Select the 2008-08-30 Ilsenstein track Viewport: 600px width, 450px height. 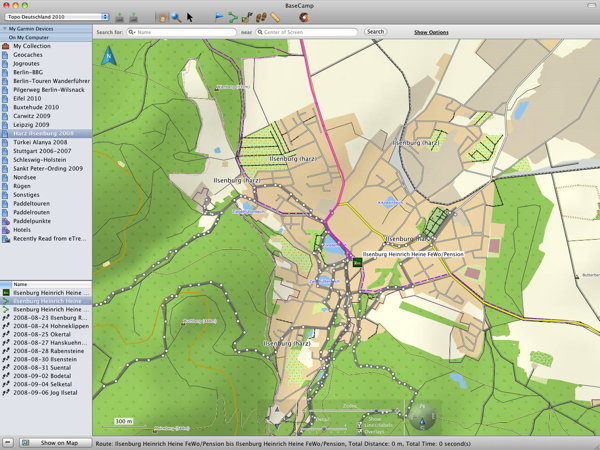pos(46,359)
